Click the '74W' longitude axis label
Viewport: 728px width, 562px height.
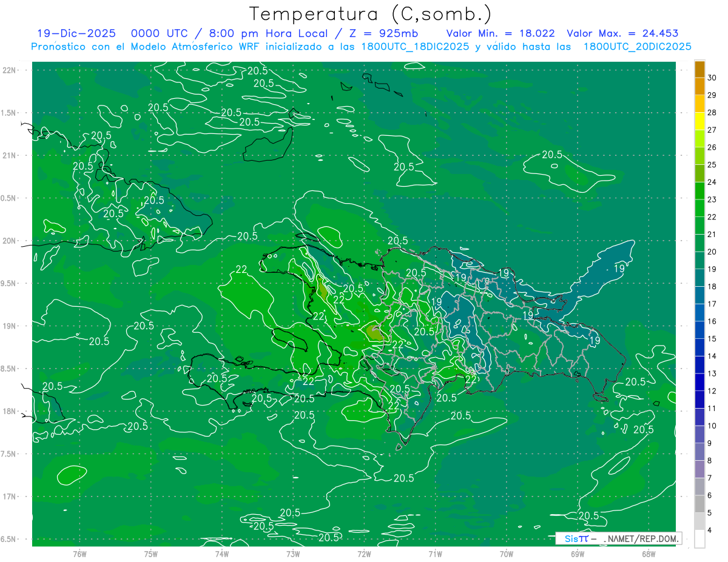click(222, 553)
